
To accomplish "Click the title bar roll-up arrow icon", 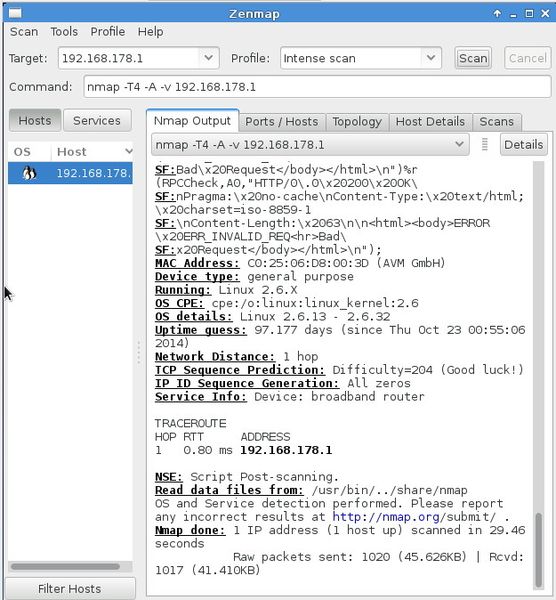I will [x=497, y=14].
